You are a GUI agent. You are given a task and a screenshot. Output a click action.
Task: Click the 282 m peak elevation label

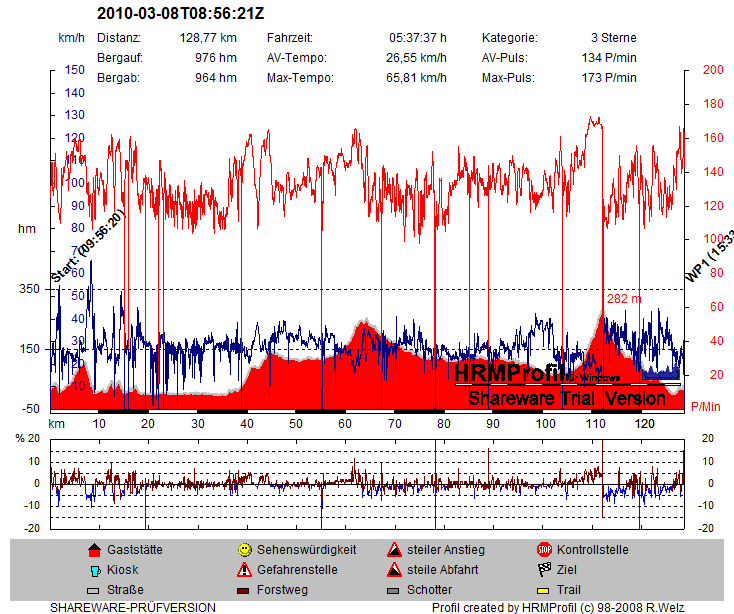click(624, 299)
